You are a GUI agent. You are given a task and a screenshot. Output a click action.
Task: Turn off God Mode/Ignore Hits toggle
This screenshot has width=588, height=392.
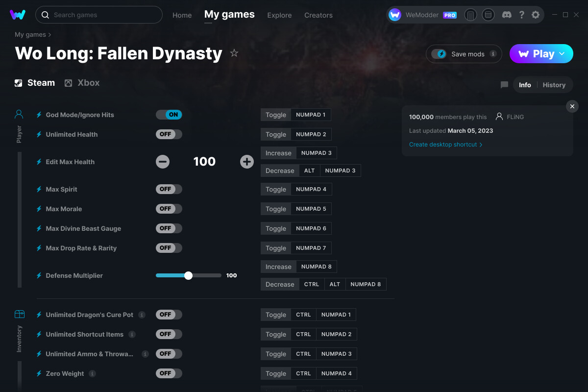(169, 115)
